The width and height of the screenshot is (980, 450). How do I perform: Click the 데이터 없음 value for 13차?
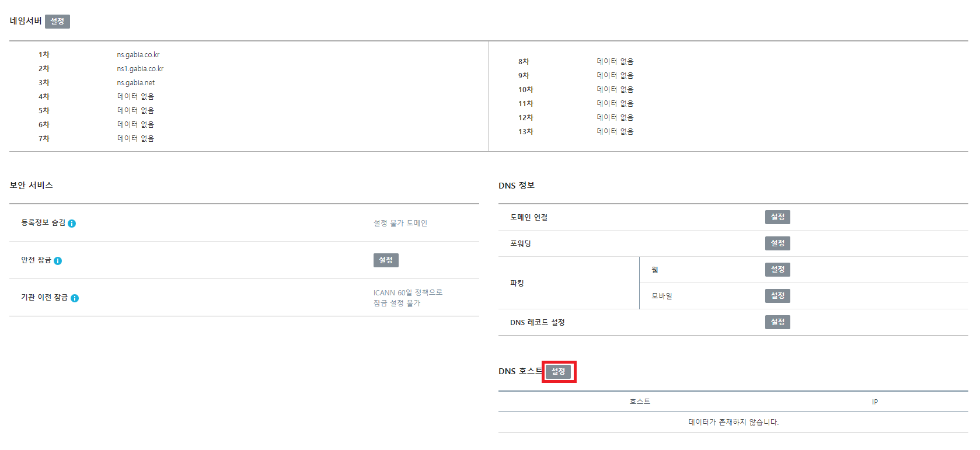coord(615,132)
